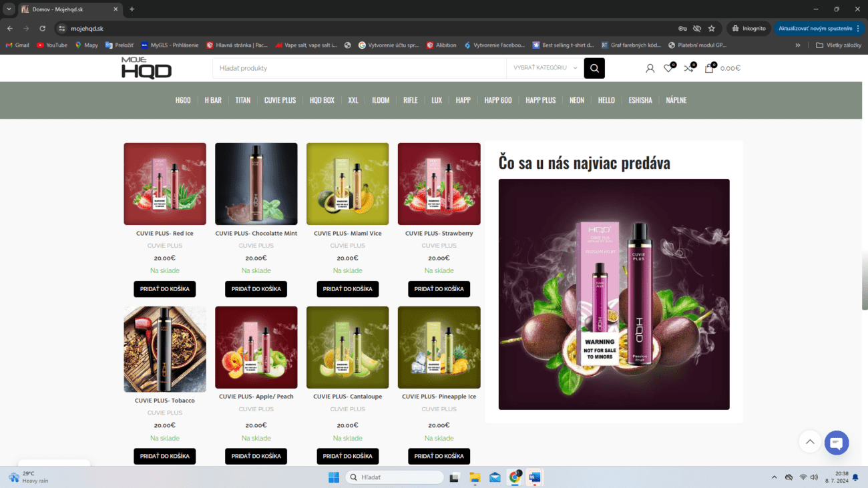The height and width of the screenshot is (488, 868).
Task: Click the third-party cookies eye icon
Action: tap(697, 29)
